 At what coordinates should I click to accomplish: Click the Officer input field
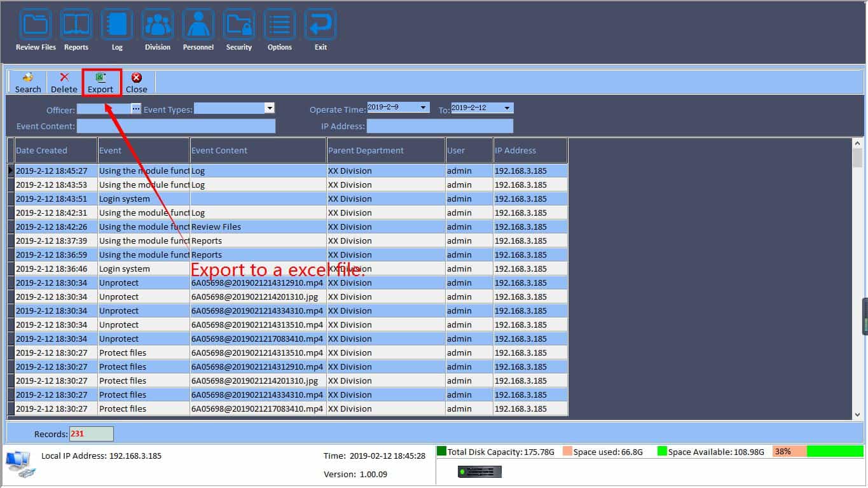(x=104, y=109)
